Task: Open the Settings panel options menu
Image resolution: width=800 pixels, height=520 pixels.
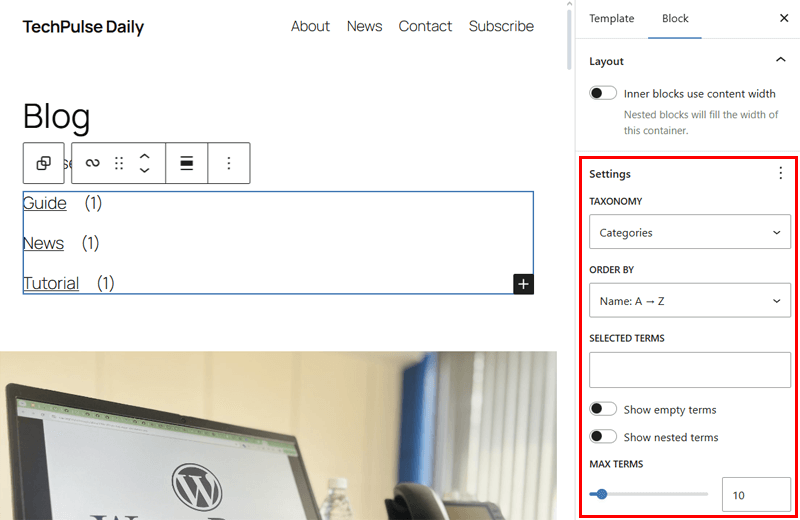Action: point(781,174)
